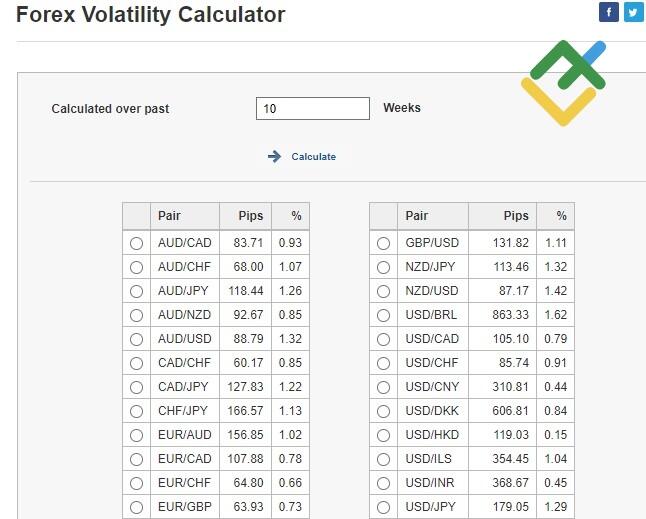Viewport: 646px width, 519px height.
Task: Pick the CHF/JPY radio button
Action: click(136, 411)
